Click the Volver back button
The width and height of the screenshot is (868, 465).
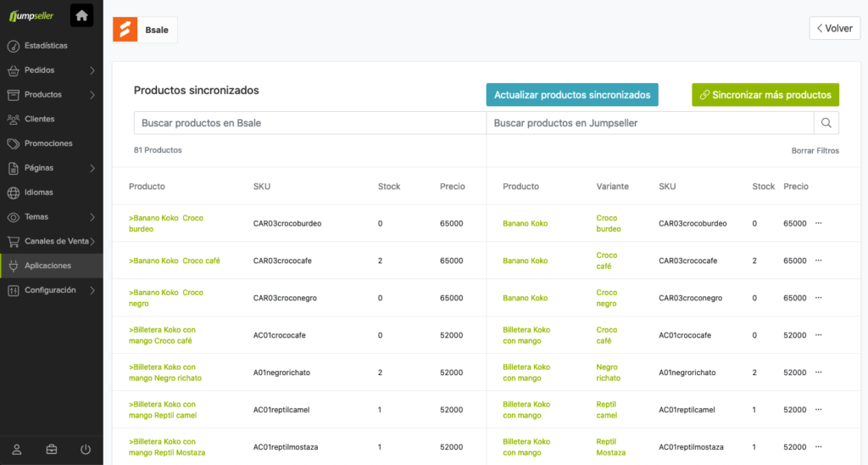(x=835, y=28)
